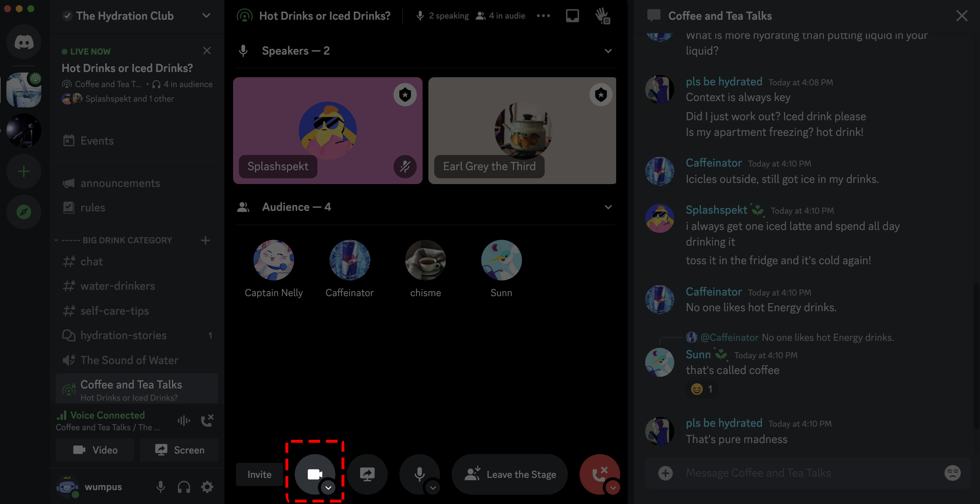Image resolution: width=980 pixels, height=504 pixels.
Task: Click the video camera dropdown arrow button
Action: click(328, 487)
